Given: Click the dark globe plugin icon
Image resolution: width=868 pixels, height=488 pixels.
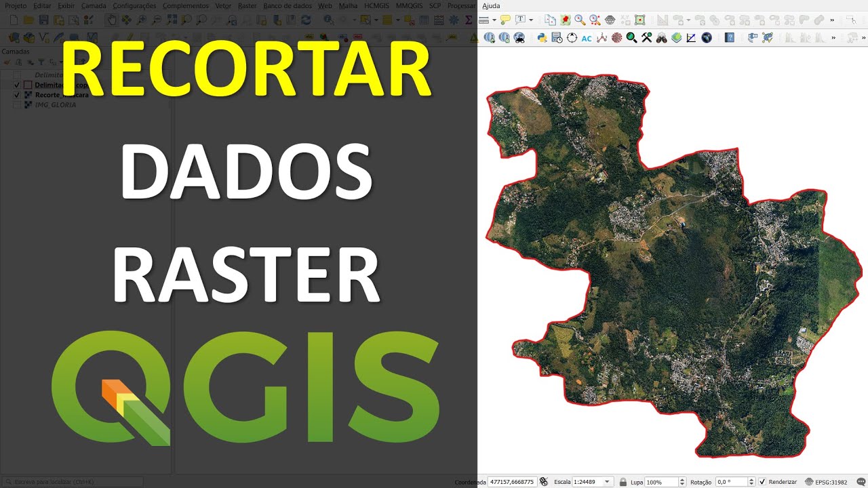Looking at the screenshot, I should (707, 38).
